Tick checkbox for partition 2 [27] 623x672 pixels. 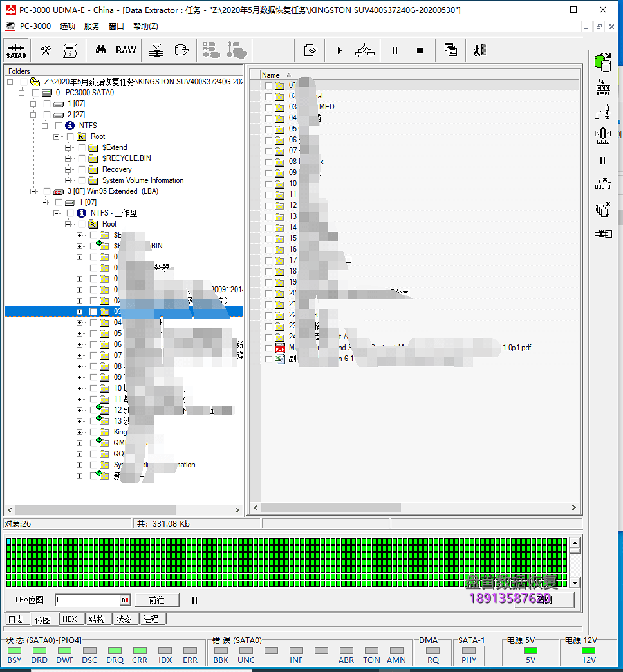47,115
